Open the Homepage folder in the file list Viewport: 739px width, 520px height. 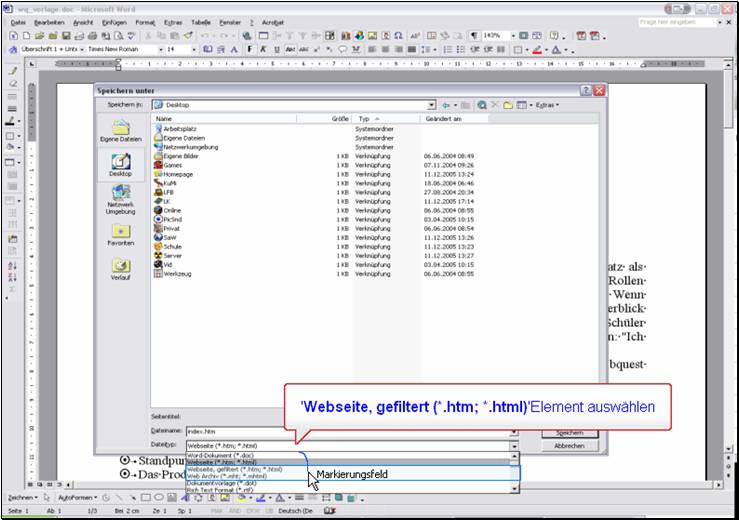(x=178, y=174)
